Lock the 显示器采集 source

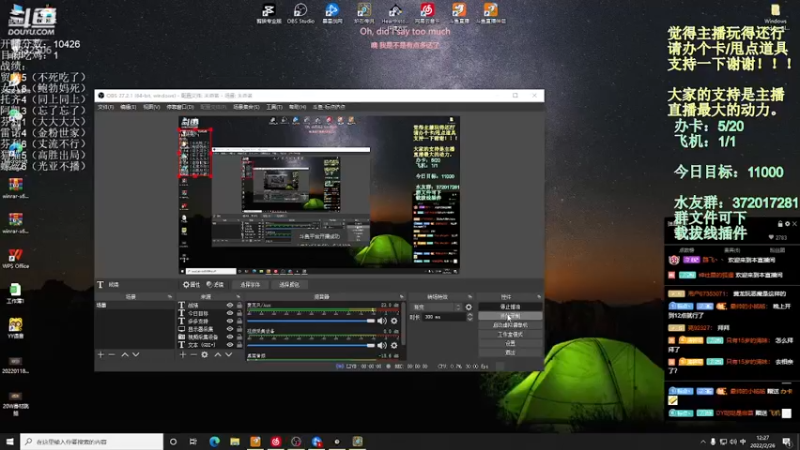[239, 329]
